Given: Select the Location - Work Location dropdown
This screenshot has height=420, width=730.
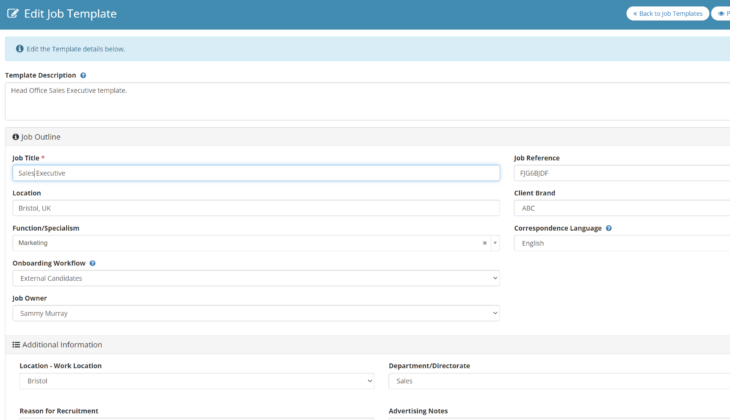Looking at the screenshot, I should [196, 381].
